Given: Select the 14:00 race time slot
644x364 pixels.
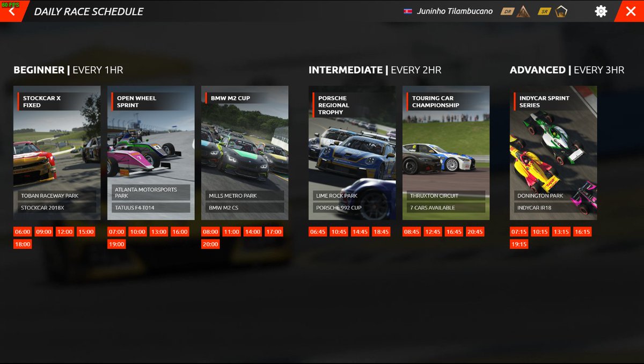Looking at the screenshot, I should click(252, 232).
